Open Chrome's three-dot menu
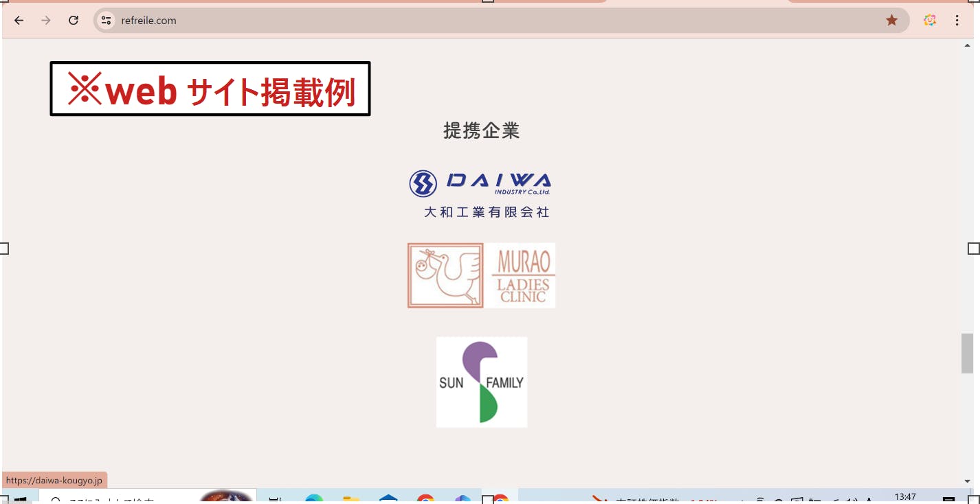Viewport: 980px width, 504px height. pos(957,21)
